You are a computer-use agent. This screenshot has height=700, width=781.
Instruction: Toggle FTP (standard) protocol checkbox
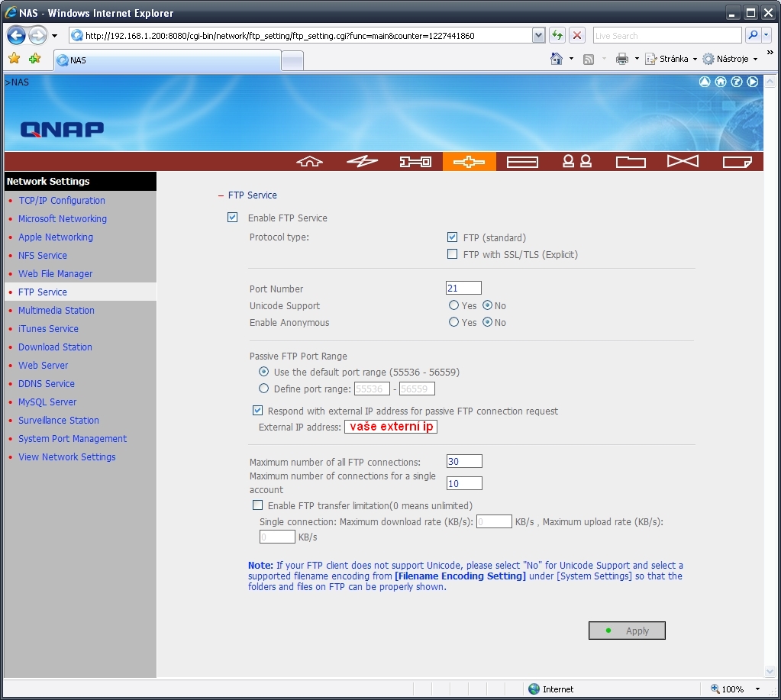pos(452,237)
